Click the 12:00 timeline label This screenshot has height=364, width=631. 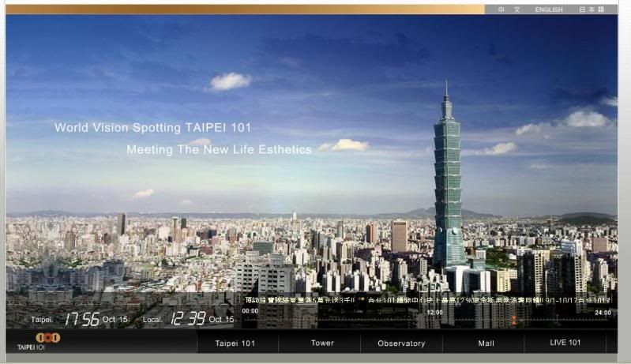[434, 312]
